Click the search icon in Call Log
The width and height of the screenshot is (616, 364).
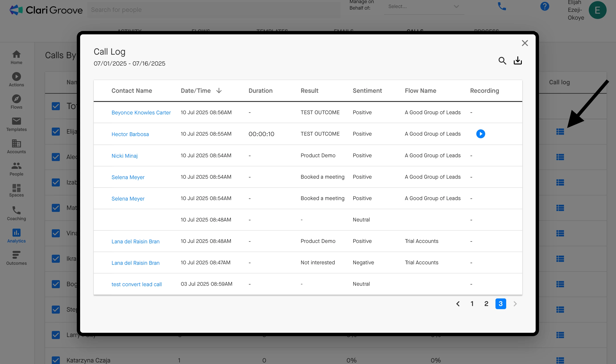pos(502,61)
